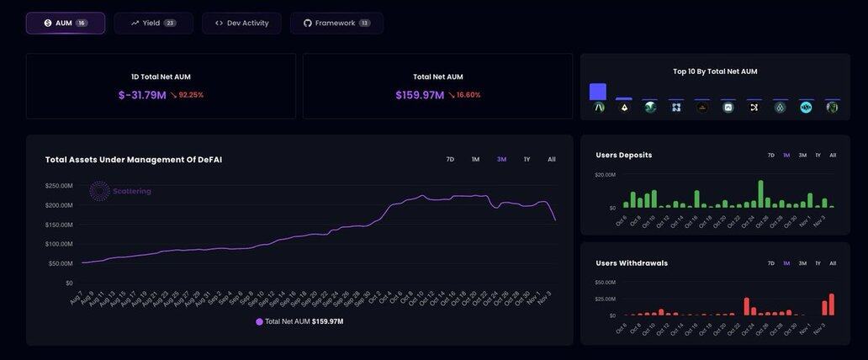Switch main AUM chart to 7D range

point(450,159)
